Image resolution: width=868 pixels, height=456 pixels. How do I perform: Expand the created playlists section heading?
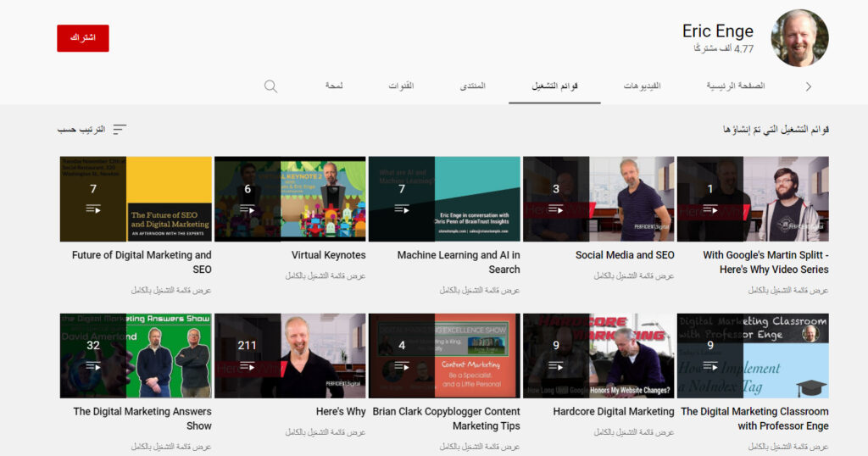(775, 130)
